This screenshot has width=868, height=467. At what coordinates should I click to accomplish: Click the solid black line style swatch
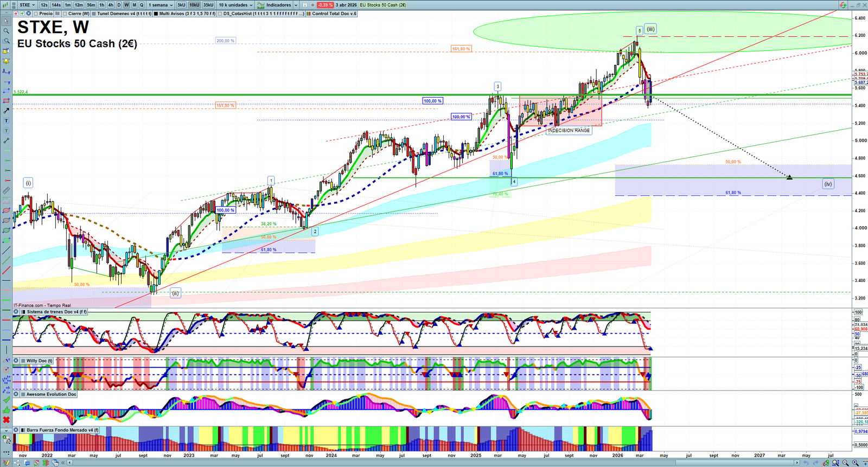[6, 280]
